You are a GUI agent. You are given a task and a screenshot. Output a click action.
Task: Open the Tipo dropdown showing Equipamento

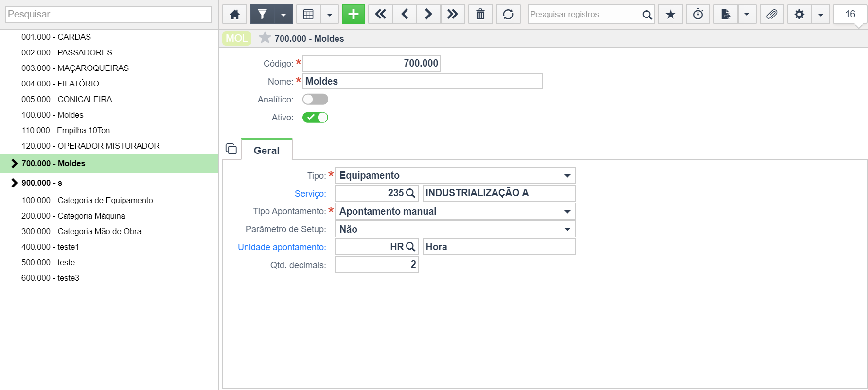(x=455, y=175)
